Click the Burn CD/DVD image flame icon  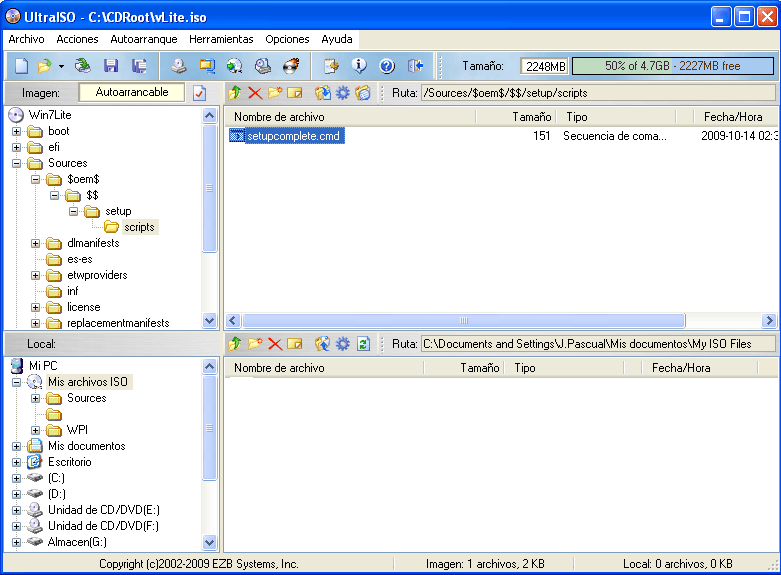[291, 66]
